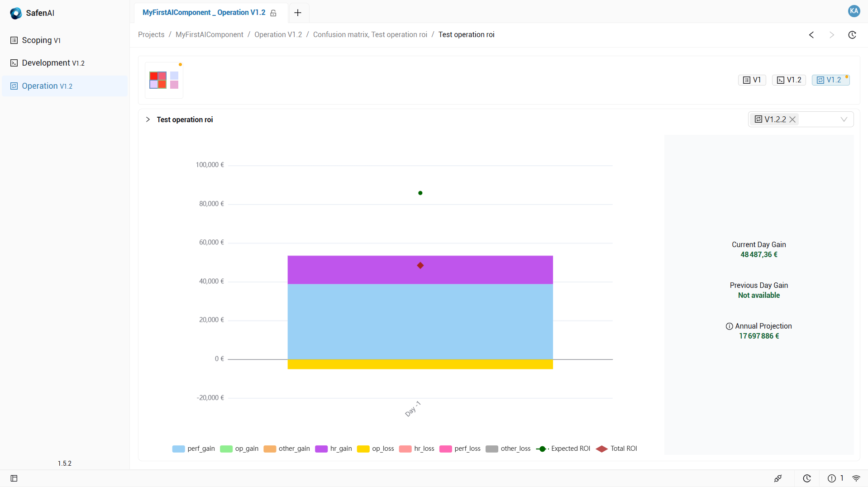Go to Projects breadcrumb link
Image resolution: width=868 pixels, height=487 pixels.
[x=151, y=35]
